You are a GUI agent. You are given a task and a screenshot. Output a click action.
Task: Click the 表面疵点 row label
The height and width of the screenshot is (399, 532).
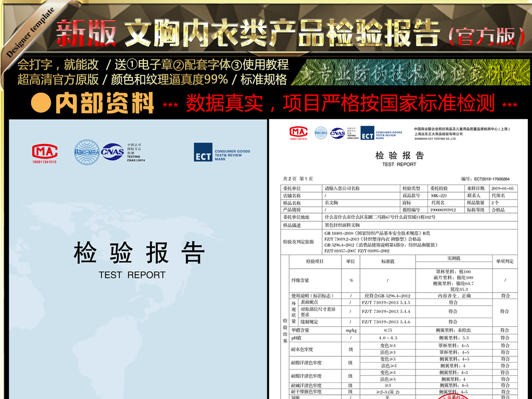point(309,302)
